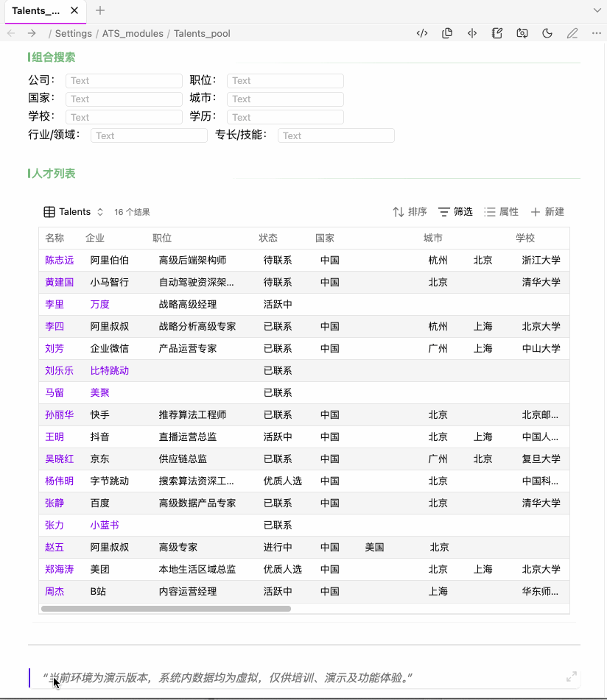Open the Talents view switcher dropdown
This screenshot has width=607, height=700.
[x=100, y=211]
